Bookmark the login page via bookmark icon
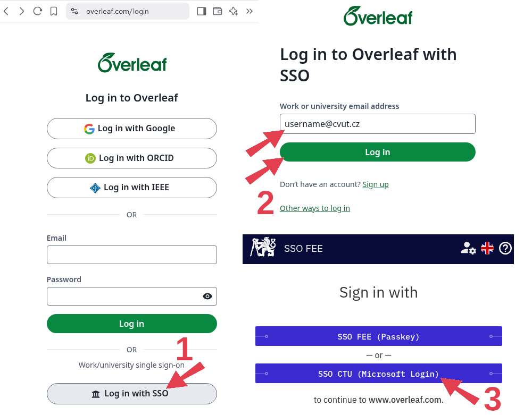The image size is (532, 415). coord(54,11)
